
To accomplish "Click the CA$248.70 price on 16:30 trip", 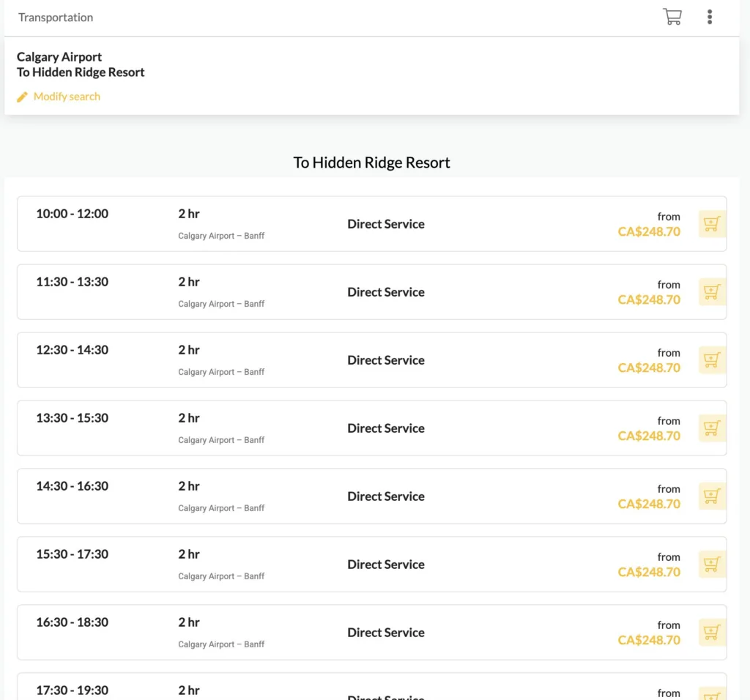I will (649, 640).
